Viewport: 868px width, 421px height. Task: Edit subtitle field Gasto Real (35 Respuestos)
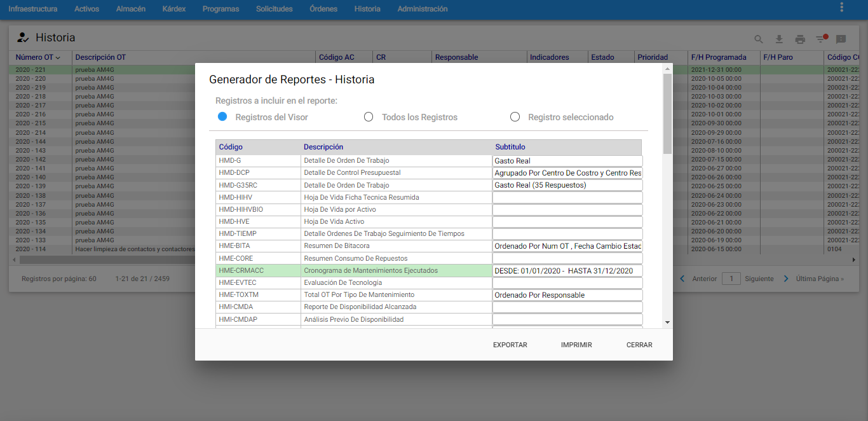click(x=567, y=185)
